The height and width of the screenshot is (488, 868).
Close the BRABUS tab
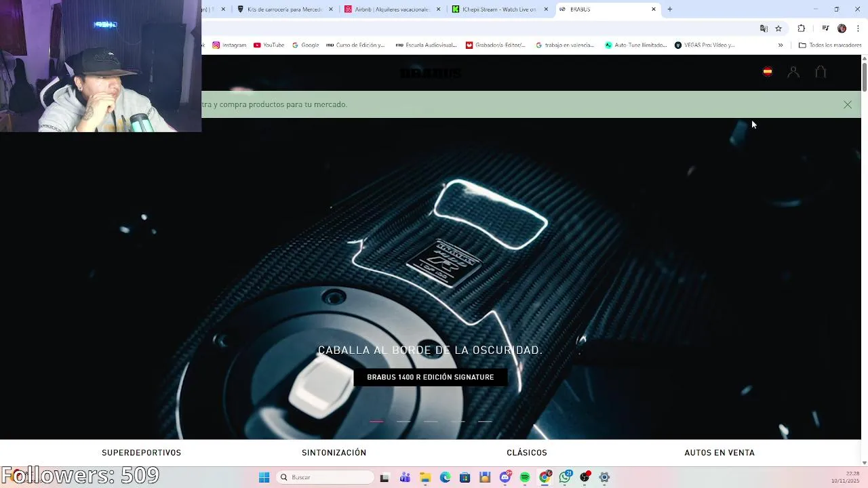click(654, 9)
